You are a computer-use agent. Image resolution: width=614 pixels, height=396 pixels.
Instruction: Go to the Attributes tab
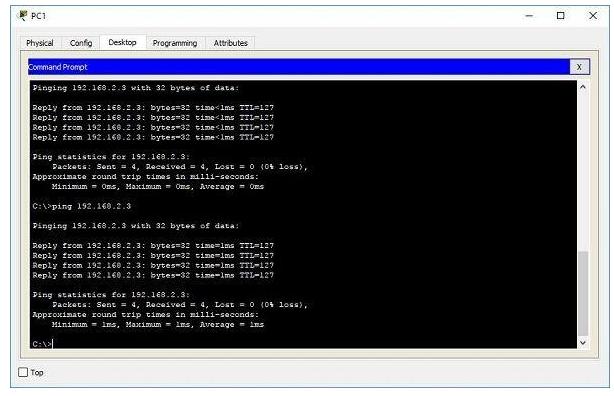pyautogui.click(x=230, y=43)
